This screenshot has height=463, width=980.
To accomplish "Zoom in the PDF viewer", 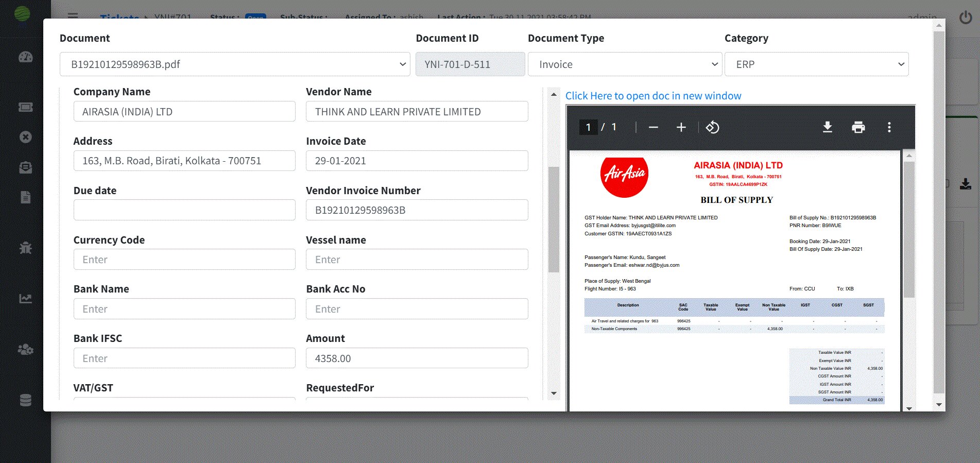I will 681,127.
